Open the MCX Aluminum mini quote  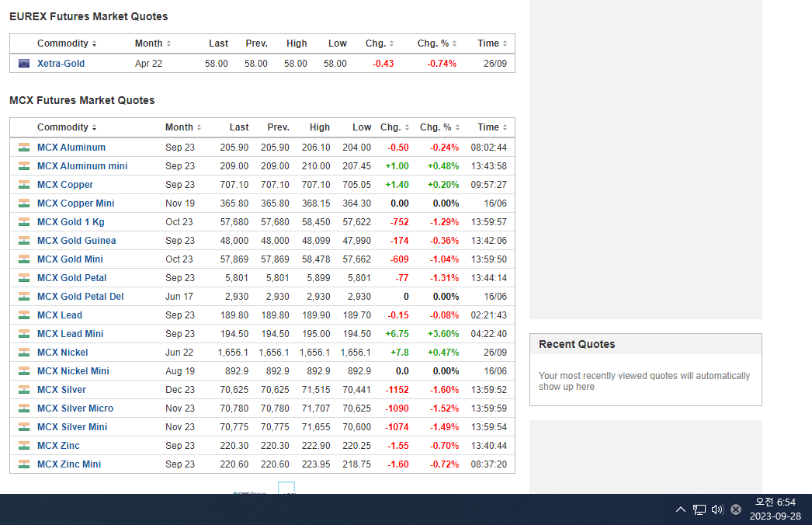(x=82, y=166)
